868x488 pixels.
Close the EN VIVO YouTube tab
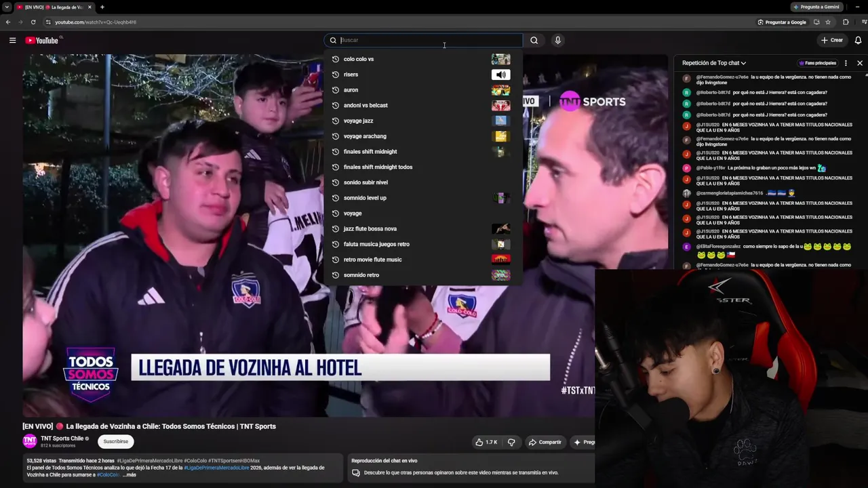point(90,7)
